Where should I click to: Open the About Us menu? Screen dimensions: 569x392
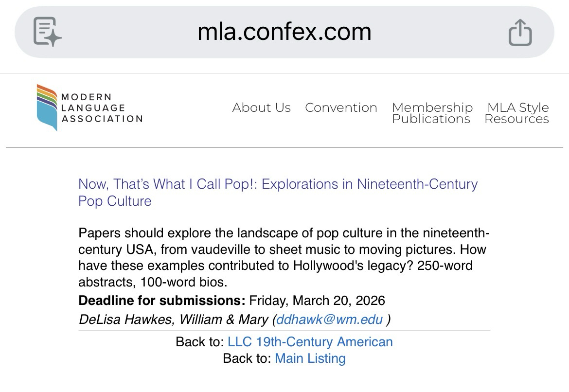tap(261, 107)
